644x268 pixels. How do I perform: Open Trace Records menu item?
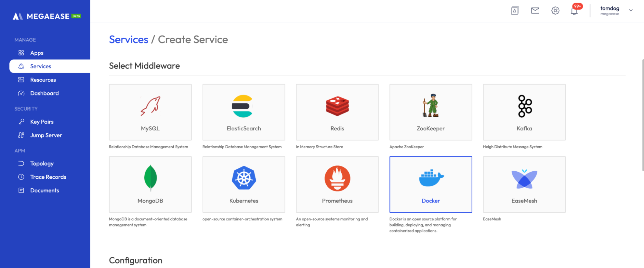[x=48, y=177]
